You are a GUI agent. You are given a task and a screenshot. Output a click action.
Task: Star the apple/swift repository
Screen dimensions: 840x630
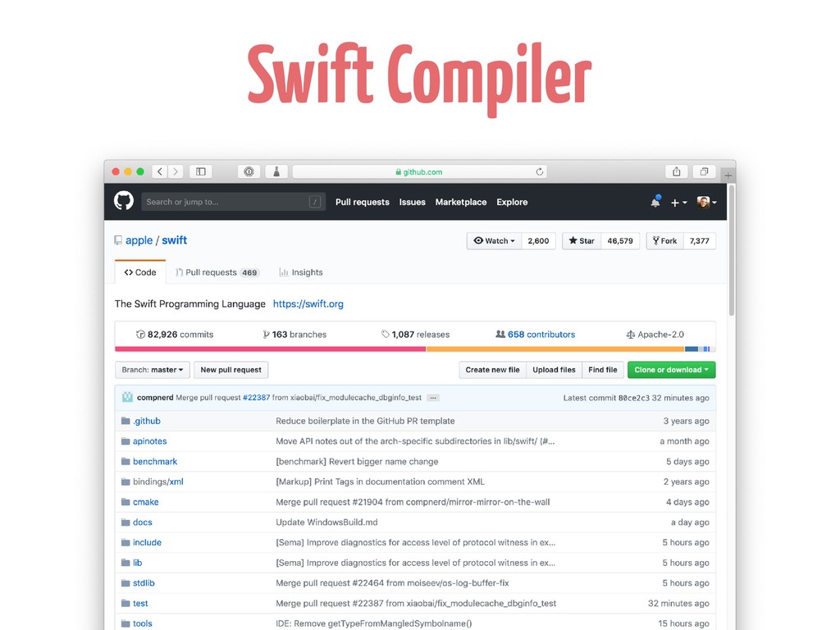(x=582, y=240)
